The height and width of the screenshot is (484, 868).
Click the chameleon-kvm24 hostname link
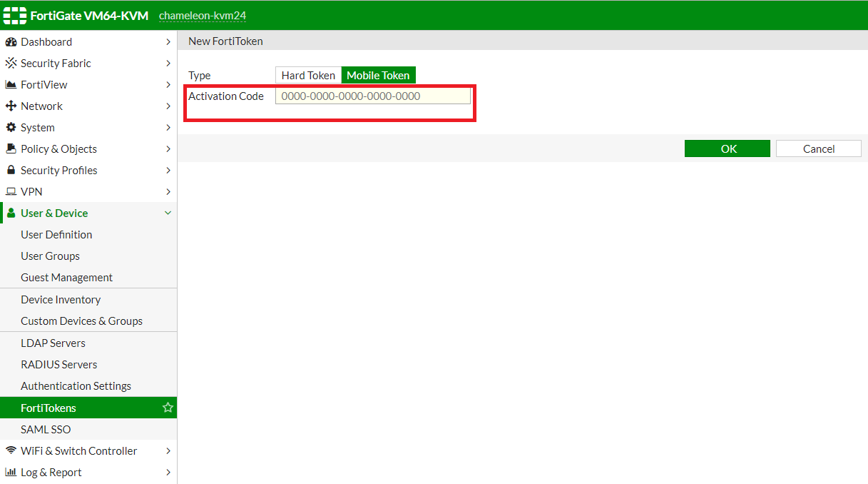[x=202, y=16]
